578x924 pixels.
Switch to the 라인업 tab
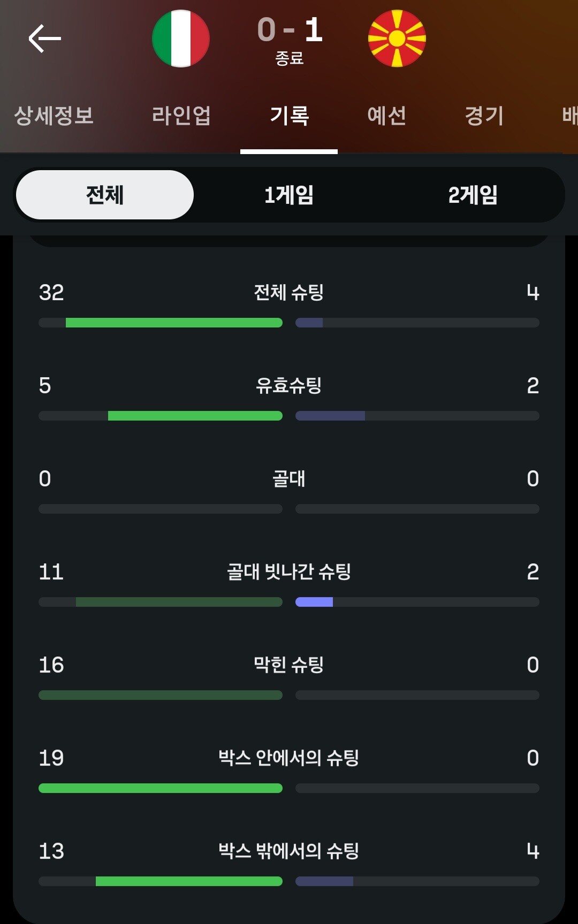(181, 116)
